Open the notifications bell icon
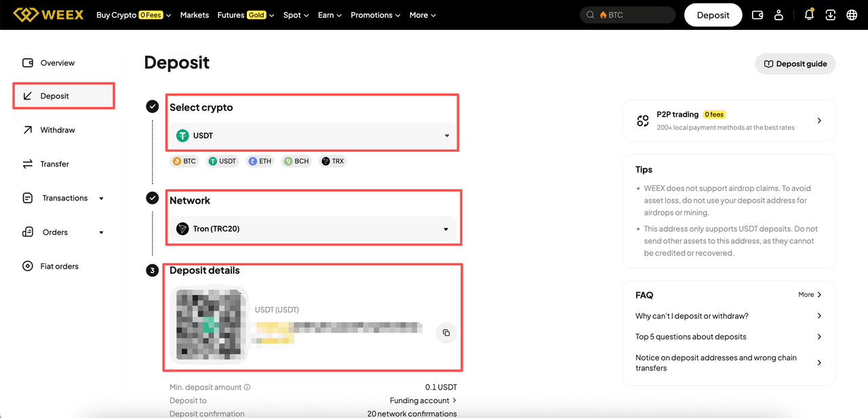 point(809,15)
